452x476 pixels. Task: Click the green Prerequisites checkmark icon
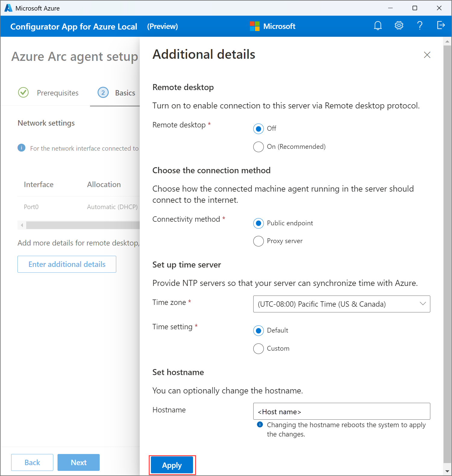tap(23, 92)
